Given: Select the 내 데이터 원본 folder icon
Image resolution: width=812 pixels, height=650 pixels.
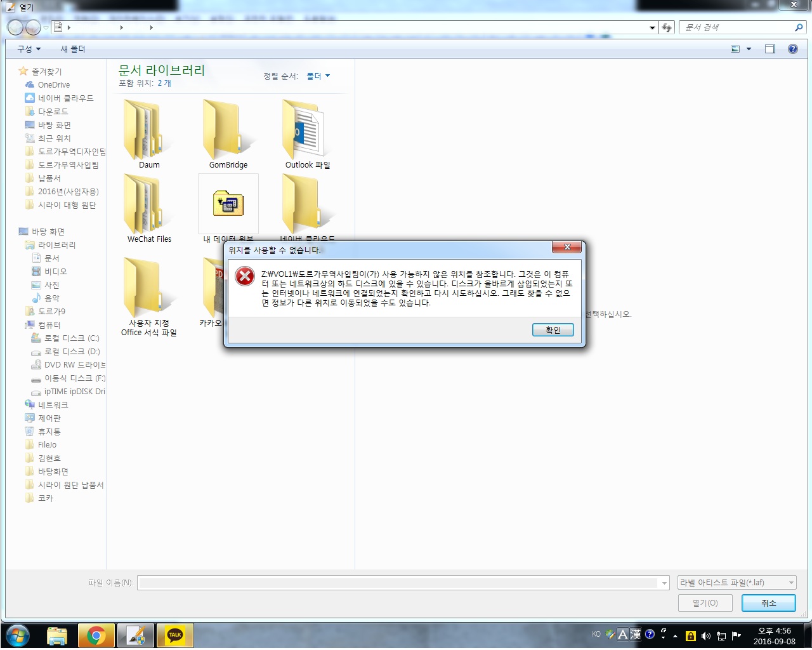Looking at the screenshot, I should (x=228, y=204).
